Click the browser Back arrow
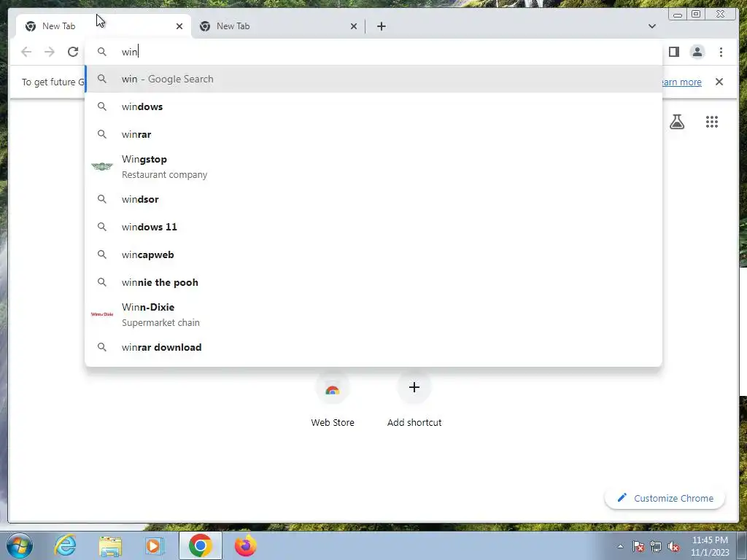The width and height of the screenshot is (747, 560). point(26,52)
